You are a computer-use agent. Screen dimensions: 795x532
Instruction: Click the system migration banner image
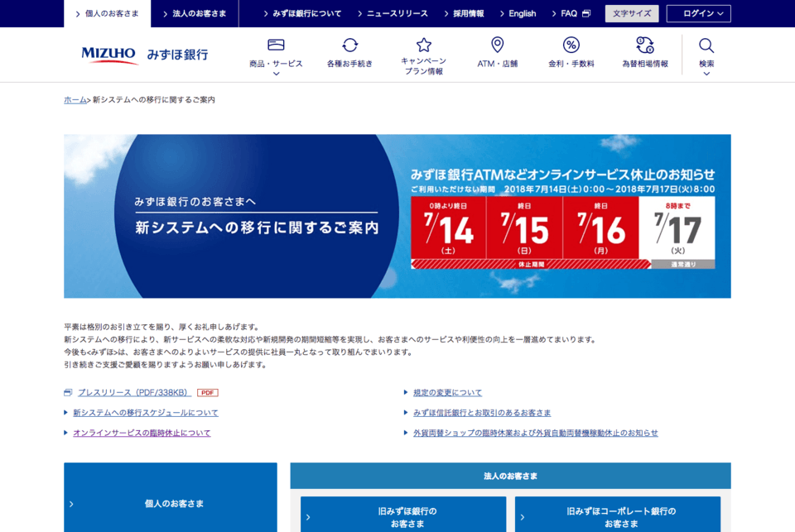(x=397, y=216)
